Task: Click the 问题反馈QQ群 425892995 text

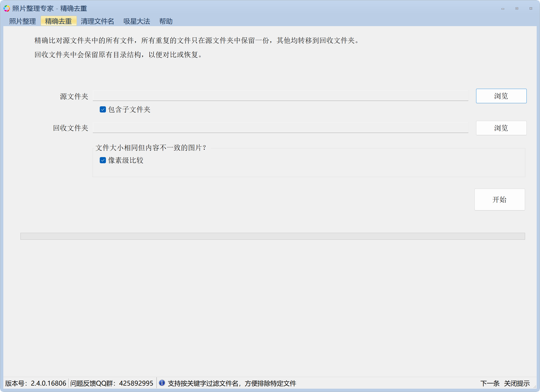Action: (112, 383)
